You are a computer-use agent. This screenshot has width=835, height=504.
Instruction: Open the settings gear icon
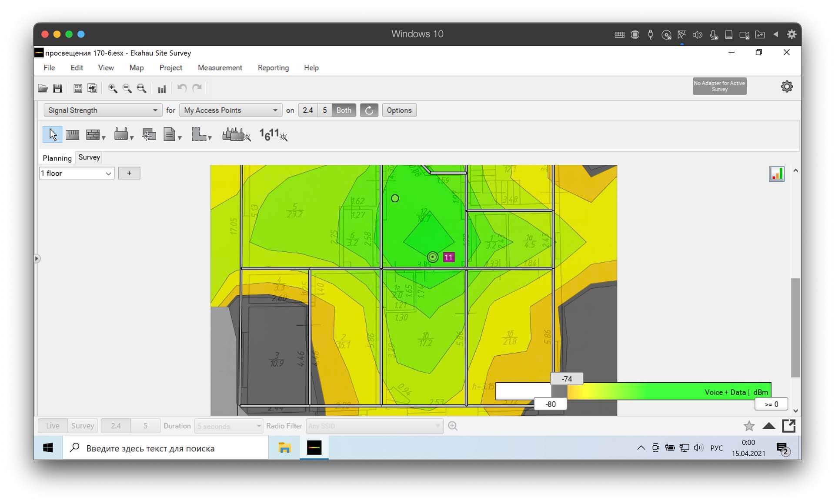tap(787, 86)
